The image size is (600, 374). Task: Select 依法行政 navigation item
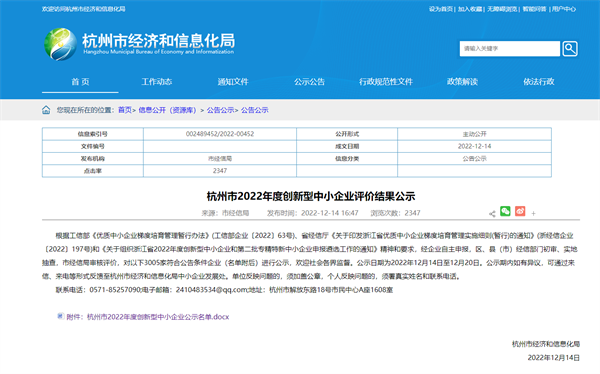[x=539, y=82]
